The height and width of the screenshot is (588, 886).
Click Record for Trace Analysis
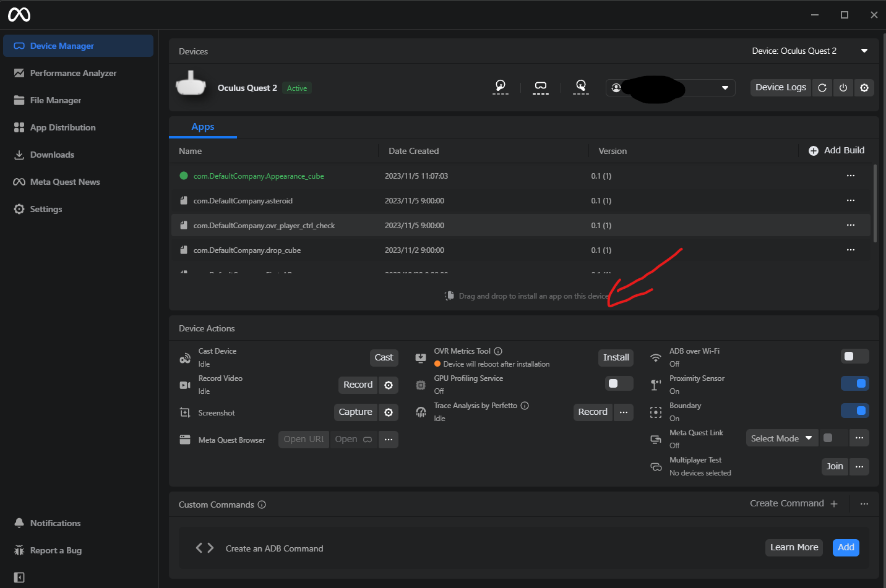593,412
